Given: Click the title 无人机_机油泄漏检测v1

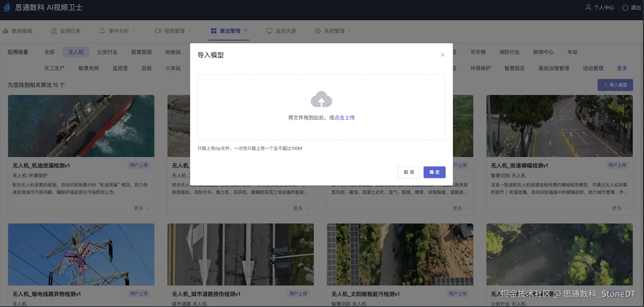Looking at the screenshot, I should point(41,166).
